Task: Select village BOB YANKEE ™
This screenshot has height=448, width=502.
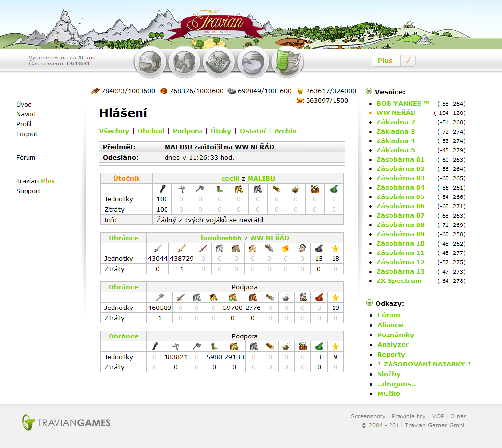Action: click(403, 104)
